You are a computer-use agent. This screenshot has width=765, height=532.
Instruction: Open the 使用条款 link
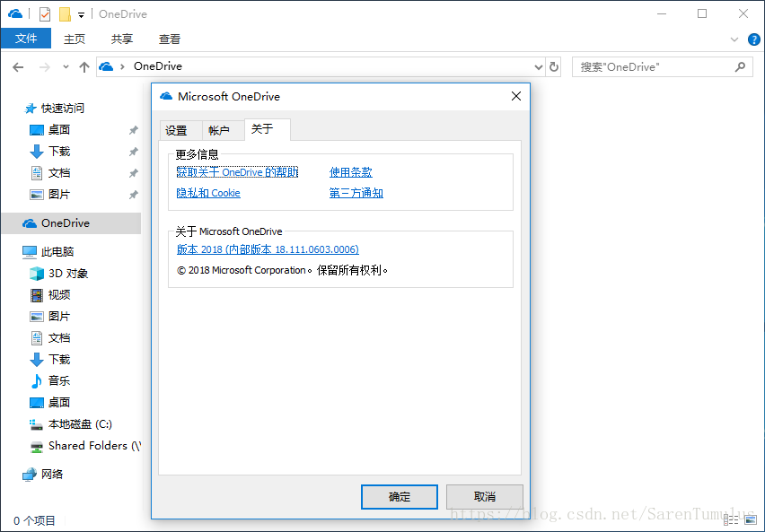pyautogui.click(x=351, y=172)
